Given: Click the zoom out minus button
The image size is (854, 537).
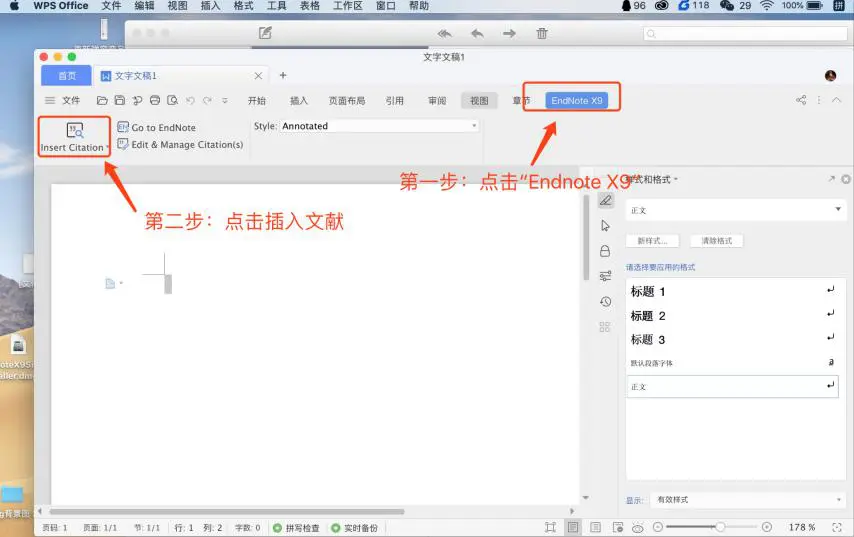Looking at the screenshot, I should tap(657, 527).
